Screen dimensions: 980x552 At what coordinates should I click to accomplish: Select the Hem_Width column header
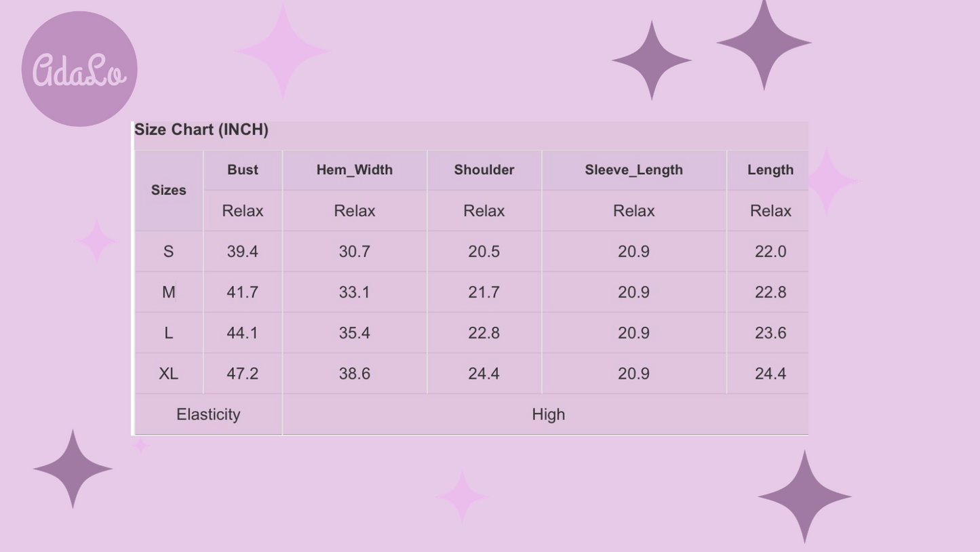[354, 170]
